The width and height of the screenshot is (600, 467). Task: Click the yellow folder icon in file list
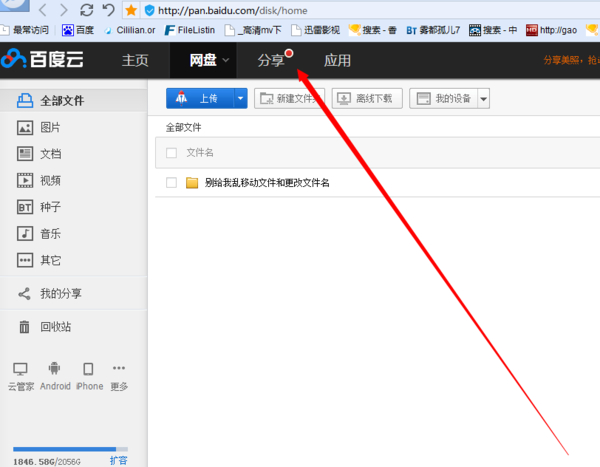(x=192, y=183)
